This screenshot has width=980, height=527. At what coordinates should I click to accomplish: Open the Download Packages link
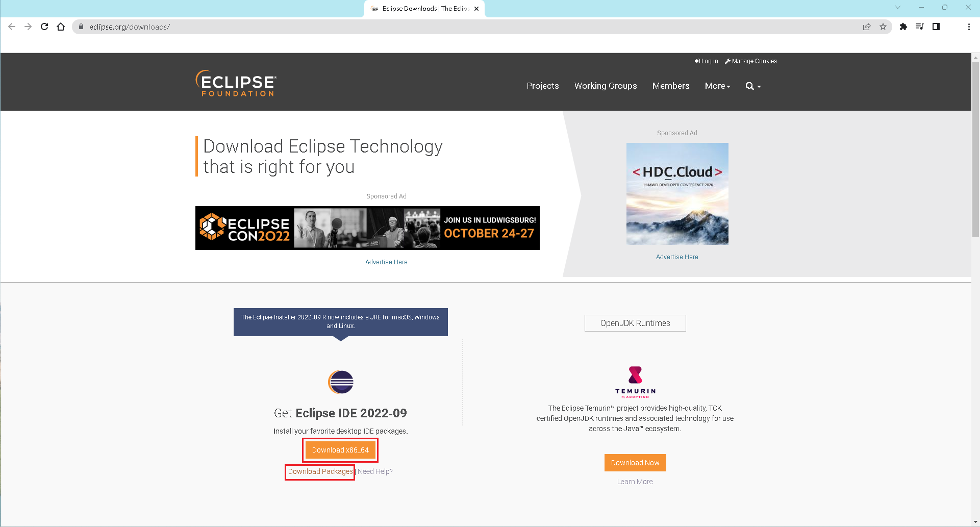[320, 471]
